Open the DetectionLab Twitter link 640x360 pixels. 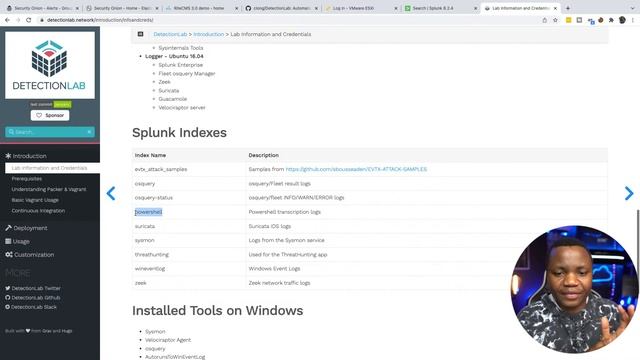click(x=33, y=288)
